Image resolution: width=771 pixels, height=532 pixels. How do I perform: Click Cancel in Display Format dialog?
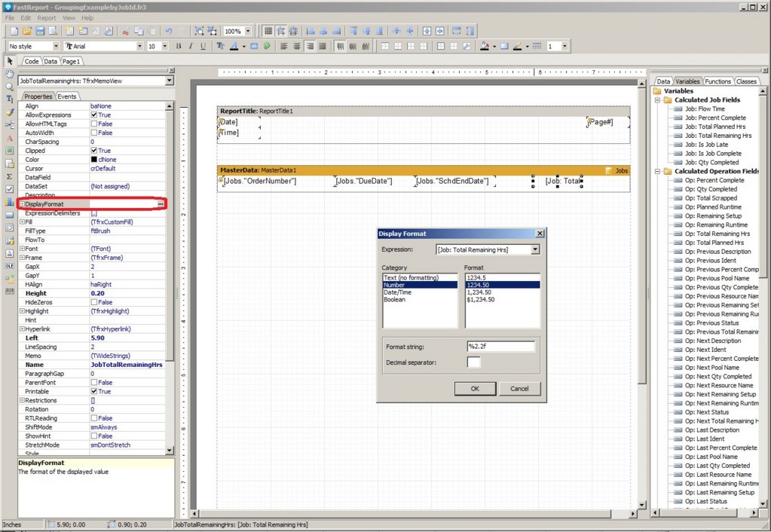(x=519, y=389)
